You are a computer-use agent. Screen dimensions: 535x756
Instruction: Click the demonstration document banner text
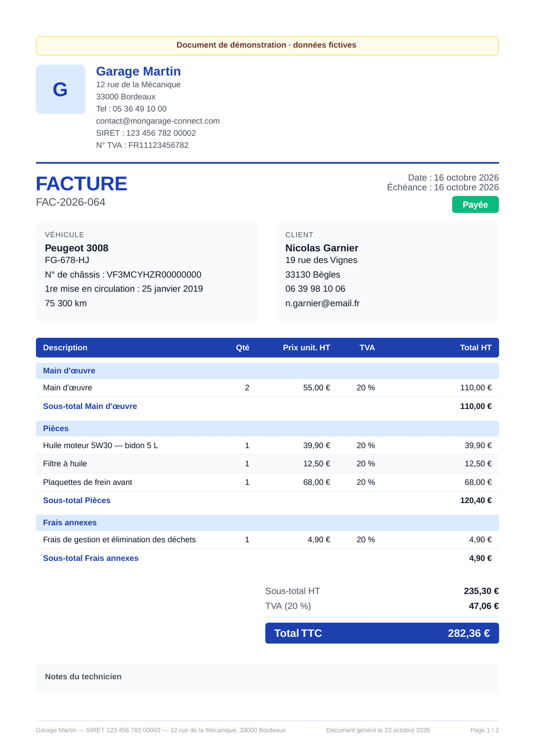pos(266,45)
